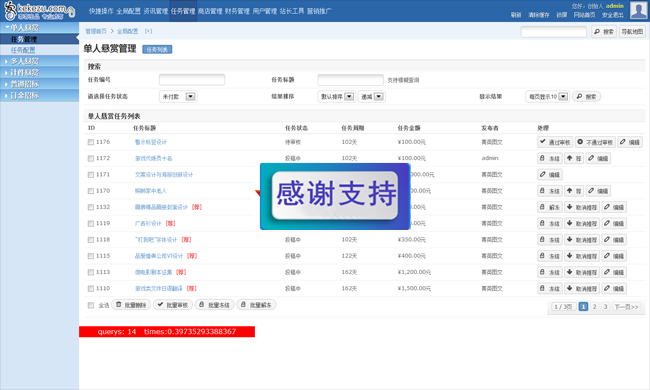Check the checkbox for task 1176
This screenshot has height=390, width=650.
(x=91, y=142)
